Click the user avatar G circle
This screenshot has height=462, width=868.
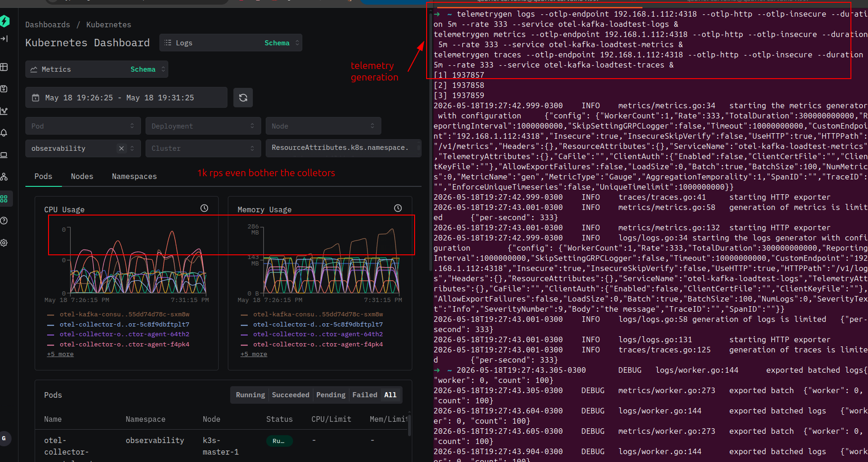point(4,438)
